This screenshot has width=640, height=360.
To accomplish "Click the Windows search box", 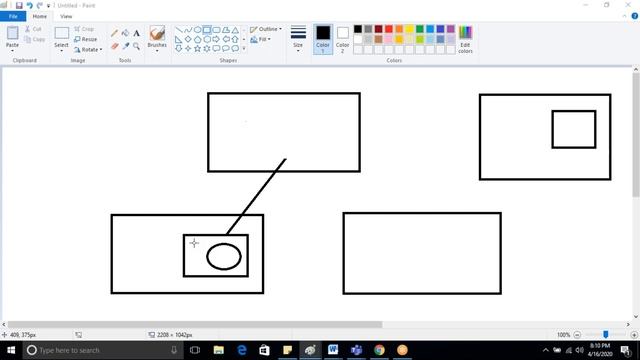I will pos(102,350).
